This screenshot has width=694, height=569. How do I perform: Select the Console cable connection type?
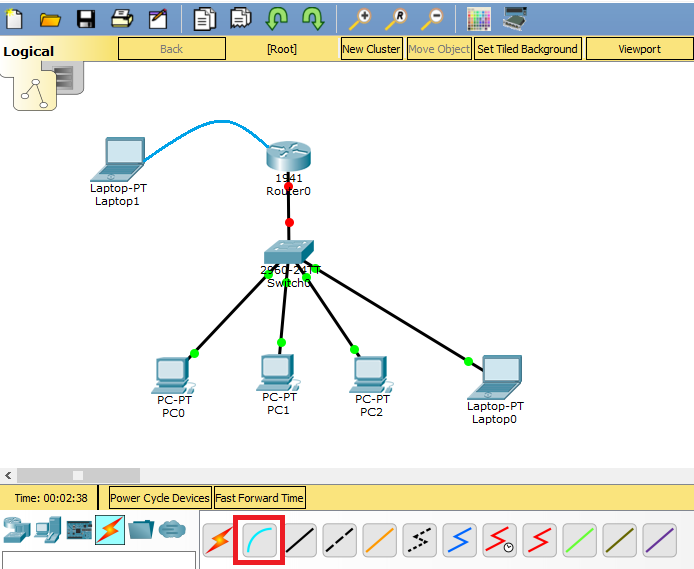pos(259,540)
